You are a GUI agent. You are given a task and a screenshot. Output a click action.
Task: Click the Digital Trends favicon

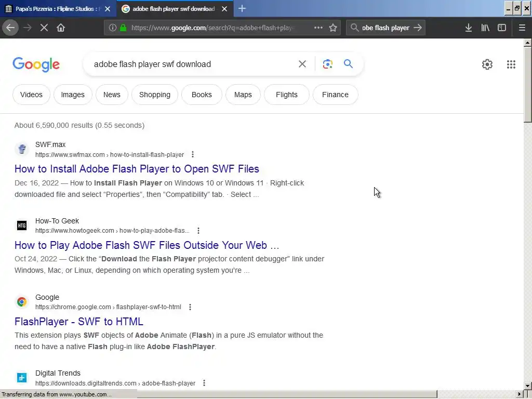tap(22, 378)
